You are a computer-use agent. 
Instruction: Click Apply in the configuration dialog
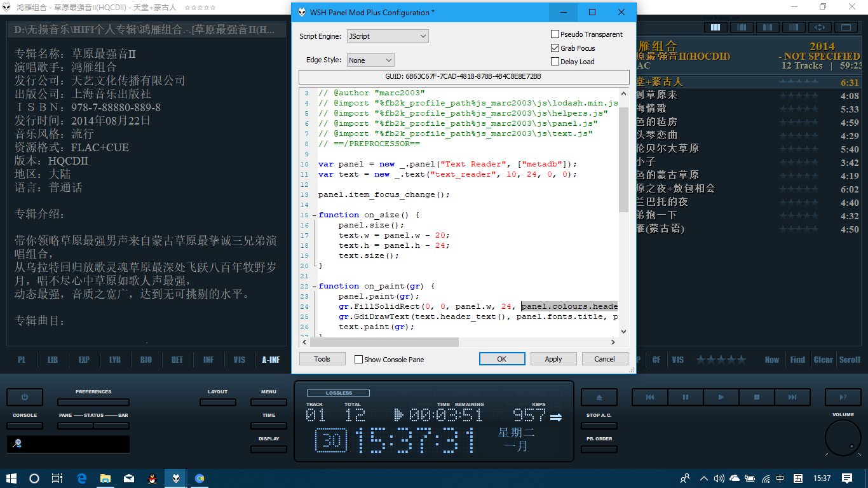click(553, 359)
